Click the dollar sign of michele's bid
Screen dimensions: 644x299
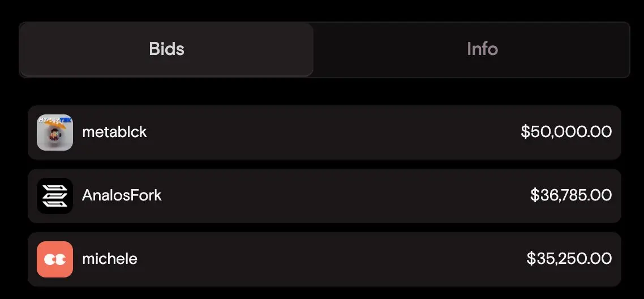point(531,259)
